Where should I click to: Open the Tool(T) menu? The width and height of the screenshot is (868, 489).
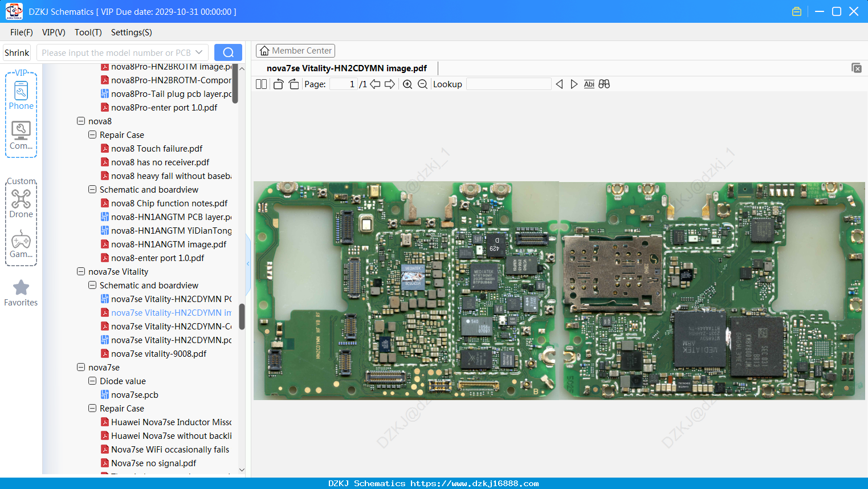(88, 32)
